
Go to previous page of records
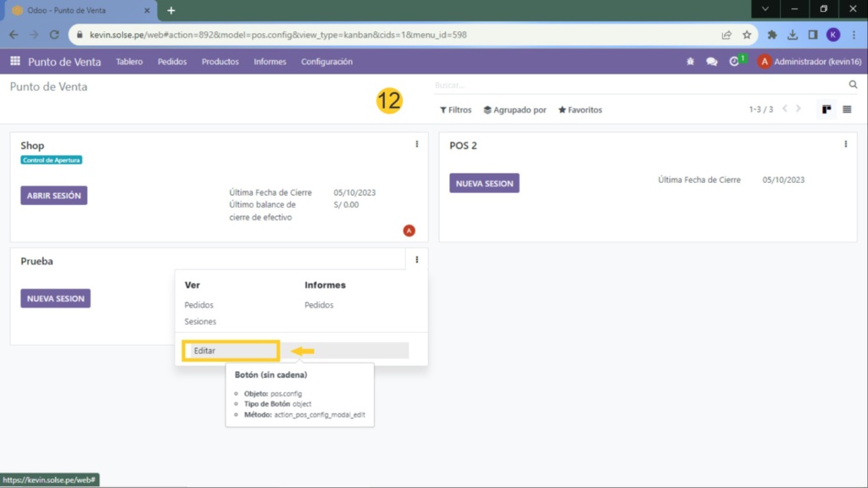(785, 109)
